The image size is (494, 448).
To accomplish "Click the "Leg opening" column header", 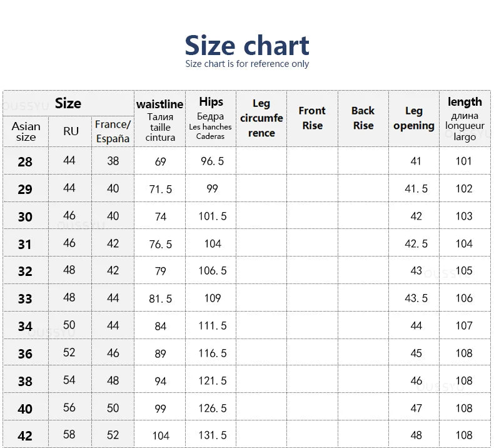I will (414, 118).
